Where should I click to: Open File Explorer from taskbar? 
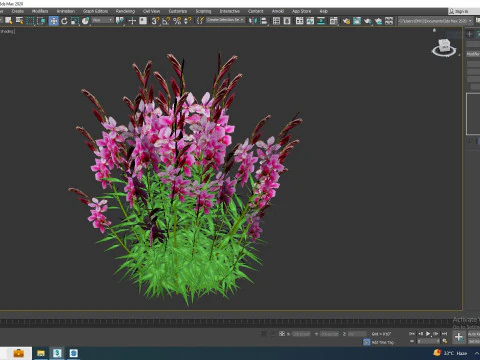coord(41,353)
